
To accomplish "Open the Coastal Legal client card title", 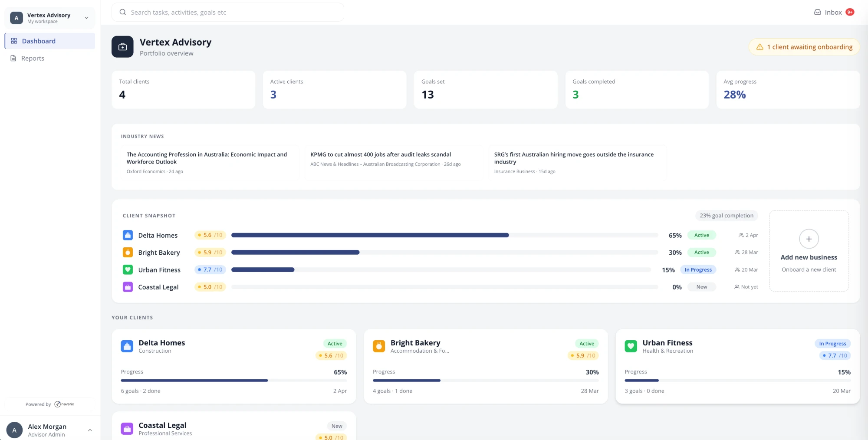I will click(x=162, y=425).
